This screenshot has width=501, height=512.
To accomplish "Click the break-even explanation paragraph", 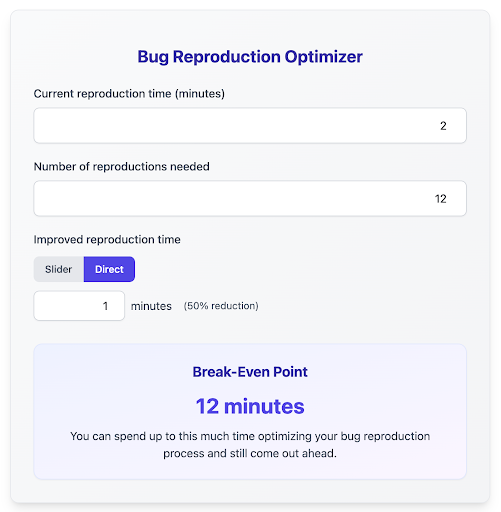I will pos(250,445).
